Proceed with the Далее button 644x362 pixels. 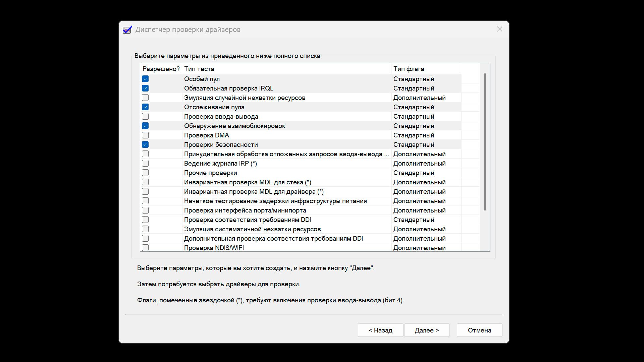pos(427,330)
